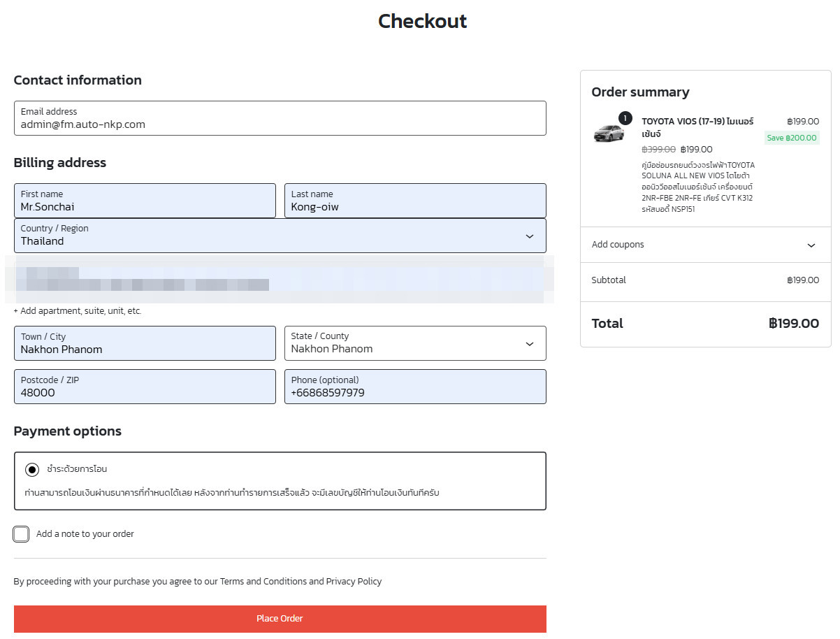Click the Place Order button

pyautogui.click(x=280, y=619)
